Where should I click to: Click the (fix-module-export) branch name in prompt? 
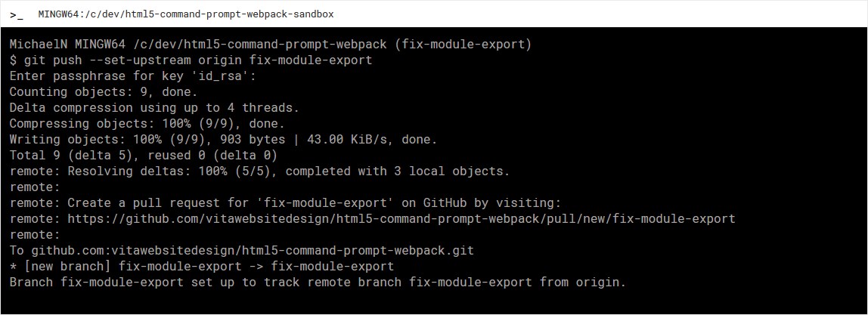[466, 45]
